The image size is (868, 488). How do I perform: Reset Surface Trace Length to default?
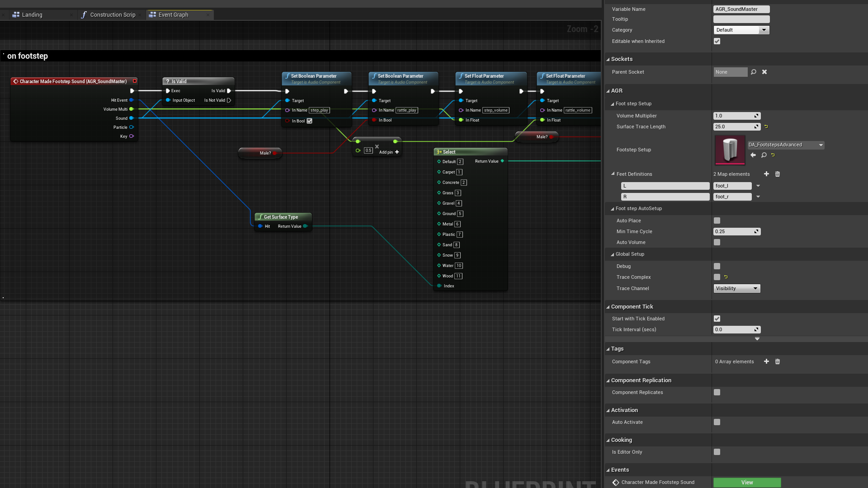click(766, 127)
